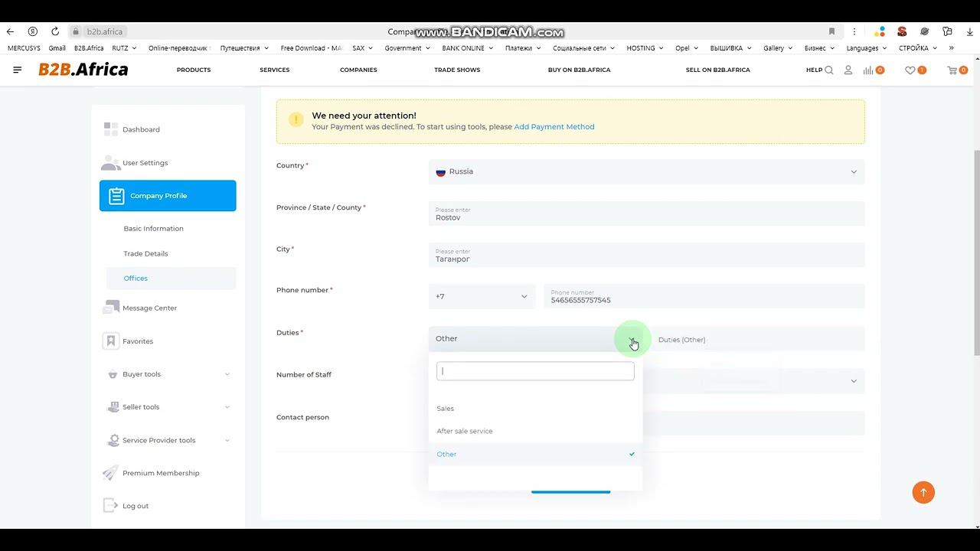Click the Log out door icon
Viewport: 980px width, 551px height.
coord(111,506)
